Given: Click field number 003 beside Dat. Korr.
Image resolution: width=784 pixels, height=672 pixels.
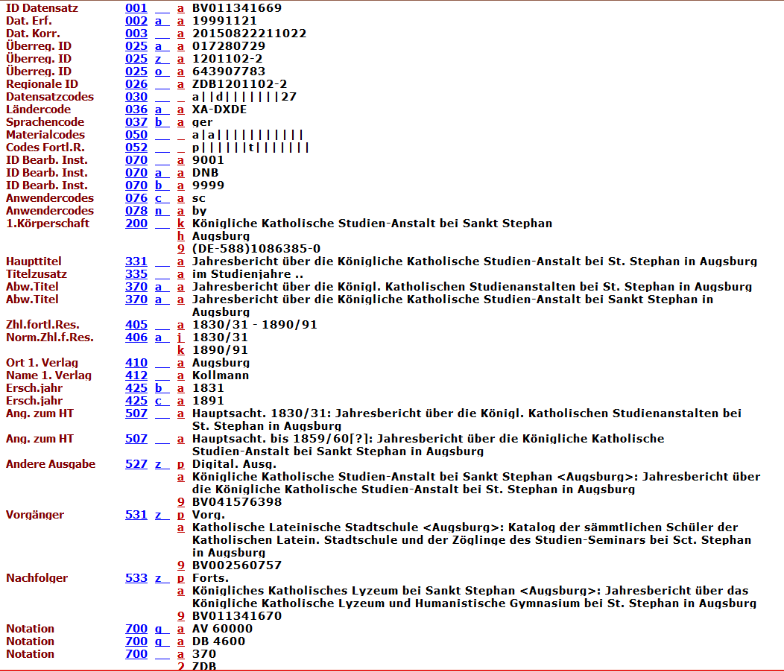Looking at the screenshot, I should [x=136, y=34].
